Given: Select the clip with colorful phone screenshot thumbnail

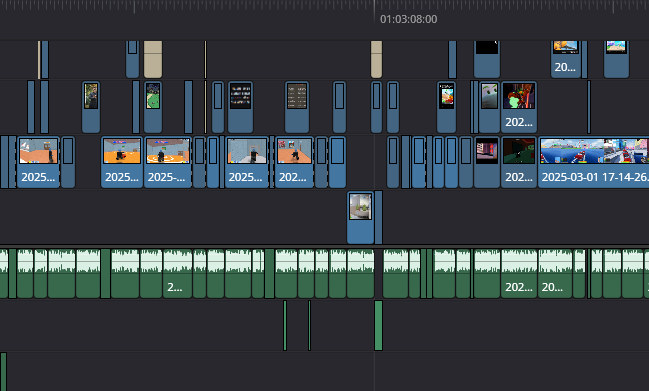Looking at the screenshot, I should coord(447,107).
